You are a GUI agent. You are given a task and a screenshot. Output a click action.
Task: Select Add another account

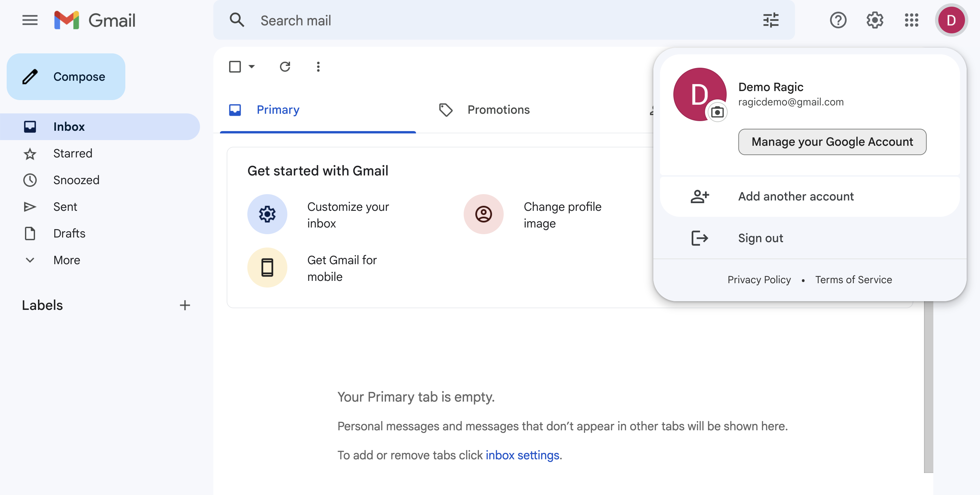pos(810,196)
